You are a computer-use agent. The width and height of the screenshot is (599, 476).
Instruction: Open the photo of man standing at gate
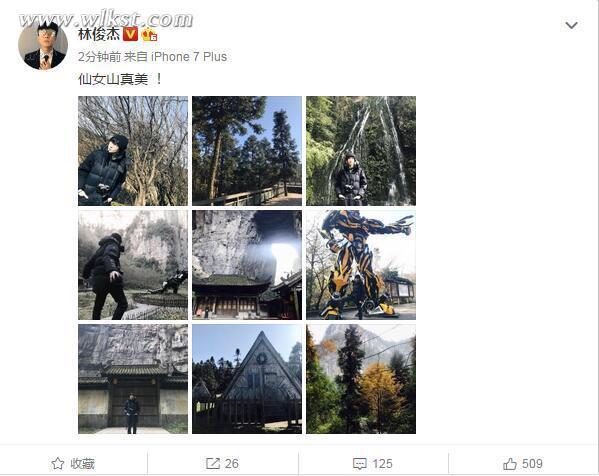[133, 379]
